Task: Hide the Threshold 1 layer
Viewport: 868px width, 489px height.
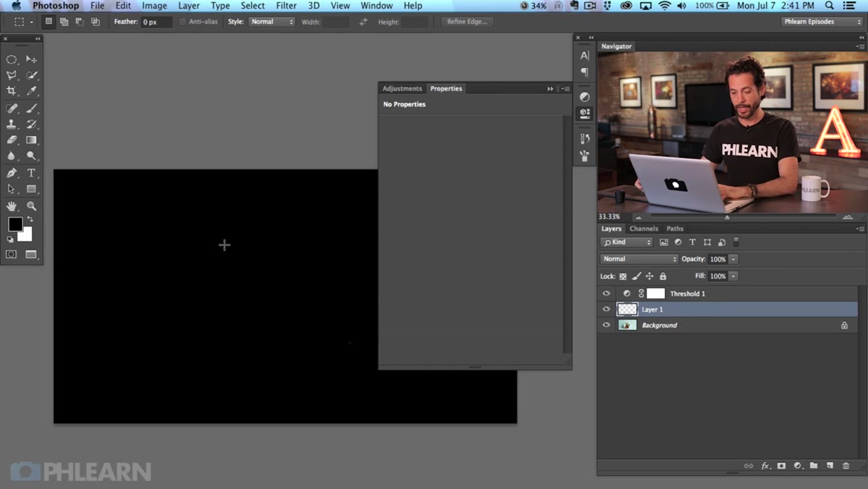Action: coord(606,294)
